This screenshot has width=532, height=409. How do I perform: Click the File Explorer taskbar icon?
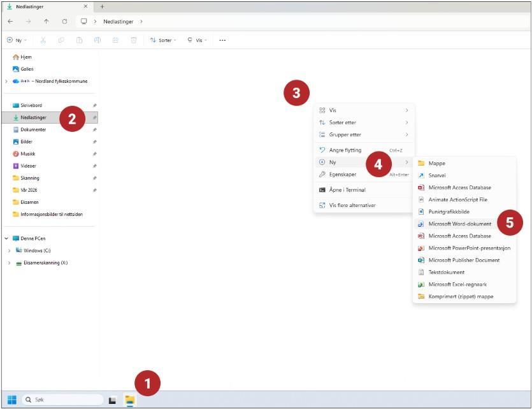[130, 400]
